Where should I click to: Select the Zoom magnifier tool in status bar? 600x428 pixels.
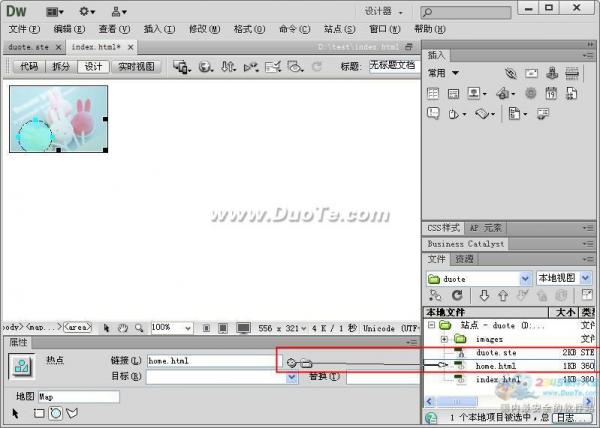click(x=137, y=327)
